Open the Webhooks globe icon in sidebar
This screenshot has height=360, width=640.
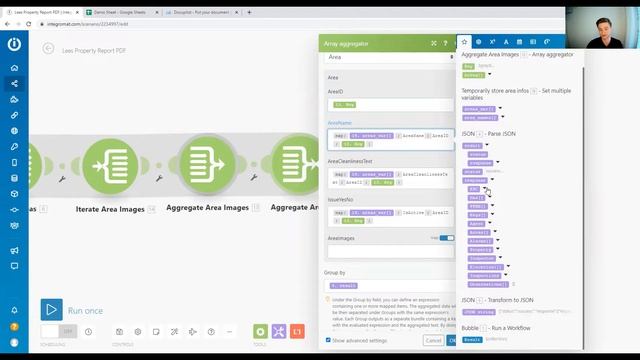coord(14,131)
